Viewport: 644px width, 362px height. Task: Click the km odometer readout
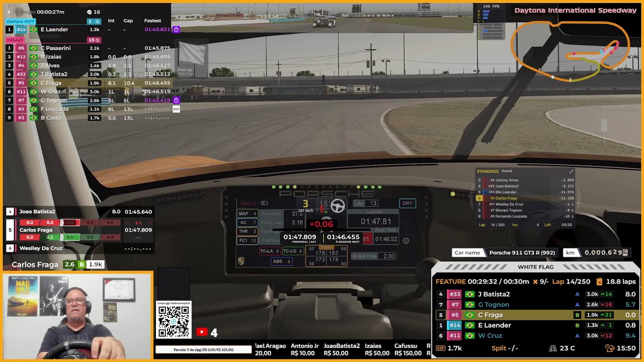point(606,252)
